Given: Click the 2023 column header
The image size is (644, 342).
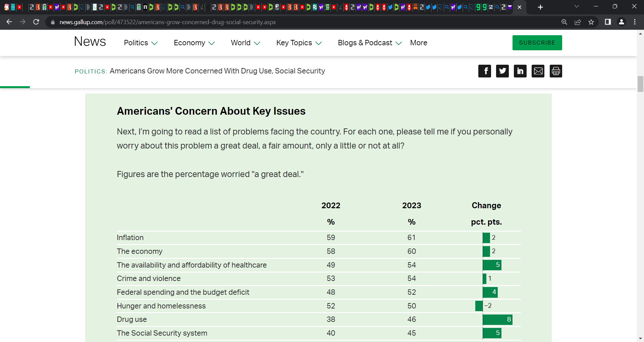Looking at the screenshot, I should coord(412,206).
